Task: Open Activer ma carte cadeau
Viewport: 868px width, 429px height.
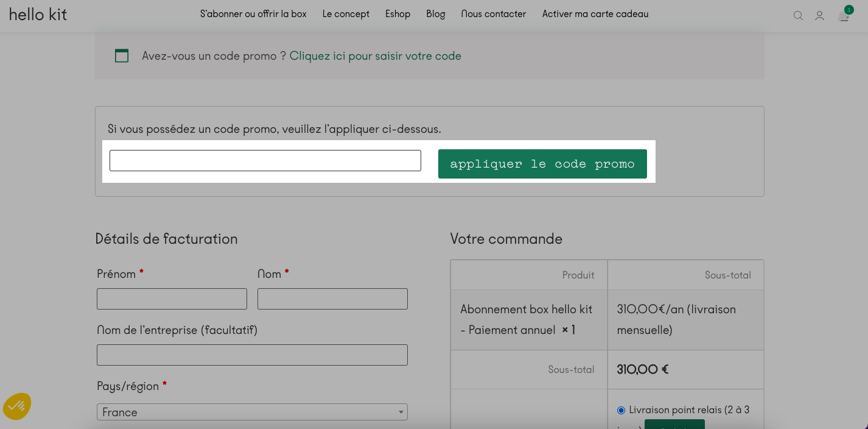Action: (595, 14)
